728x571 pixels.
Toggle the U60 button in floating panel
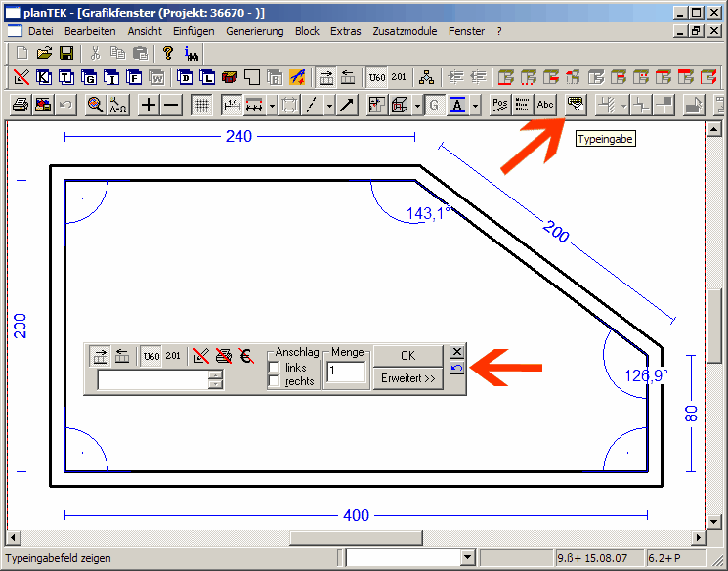pos(151,356)
